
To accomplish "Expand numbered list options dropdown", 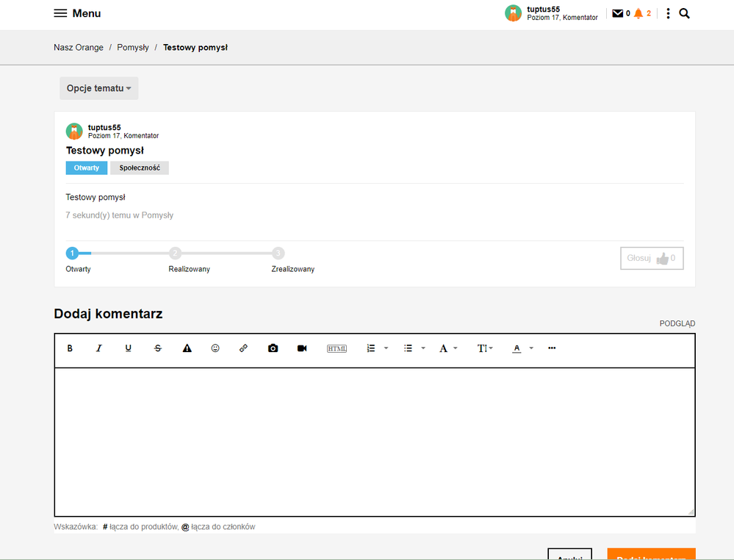I will pyautogui.click(x=386, y=348).
